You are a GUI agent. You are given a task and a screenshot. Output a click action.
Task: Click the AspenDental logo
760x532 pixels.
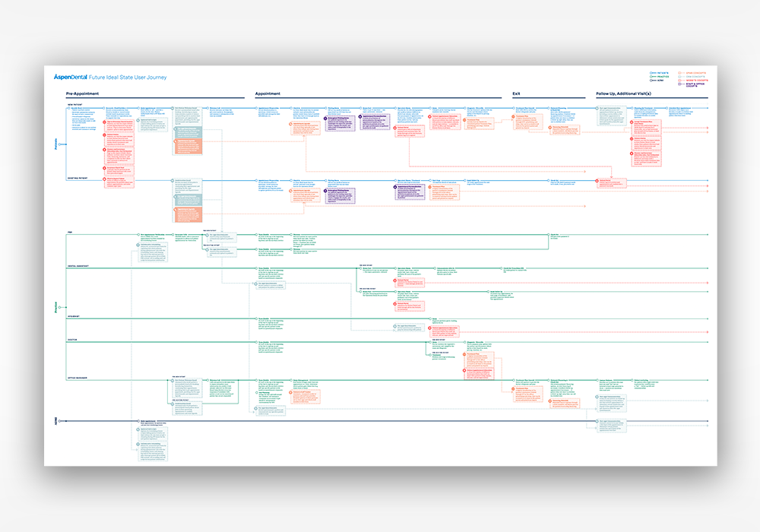point(70,77)
